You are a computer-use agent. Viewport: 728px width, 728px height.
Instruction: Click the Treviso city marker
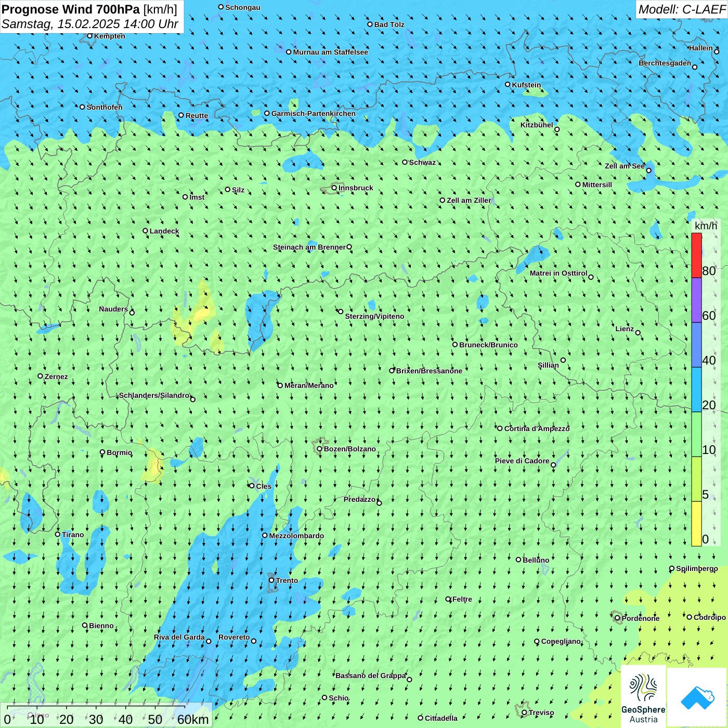pos(524,712)
